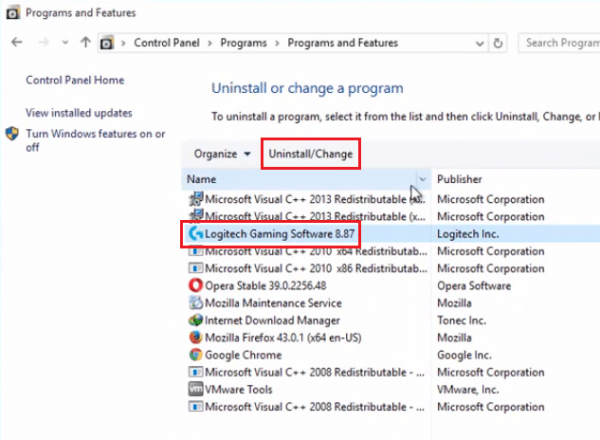This screenshot has width=600, height=440.
Task: Click Google Inc. publisher cell
Action: (465, 355)
